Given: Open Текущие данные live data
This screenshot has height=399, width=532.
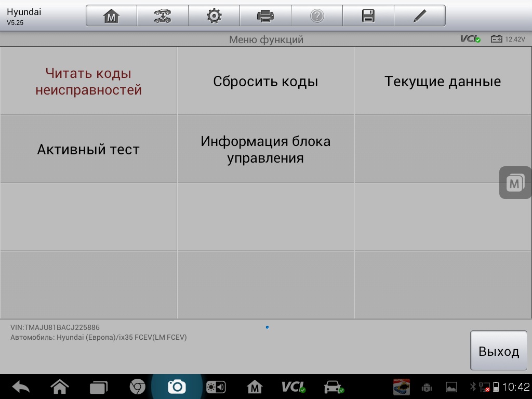Looking at the screenshot, I should tap(443, 82).
